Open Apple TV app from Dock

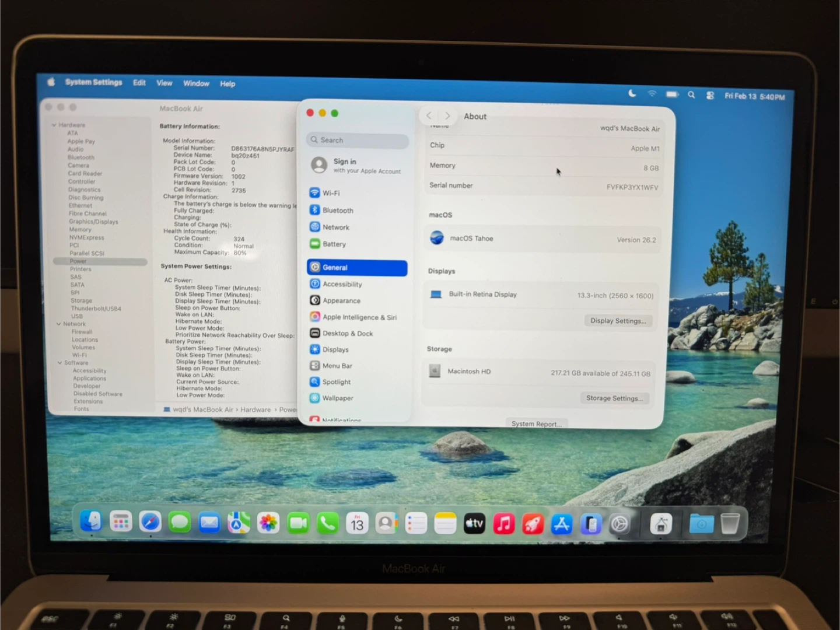[474, 524]
